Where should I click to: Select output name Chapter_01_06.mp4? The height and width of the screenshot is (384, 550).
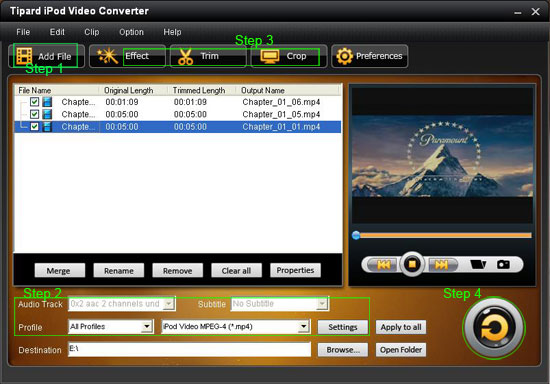point(281,102)
